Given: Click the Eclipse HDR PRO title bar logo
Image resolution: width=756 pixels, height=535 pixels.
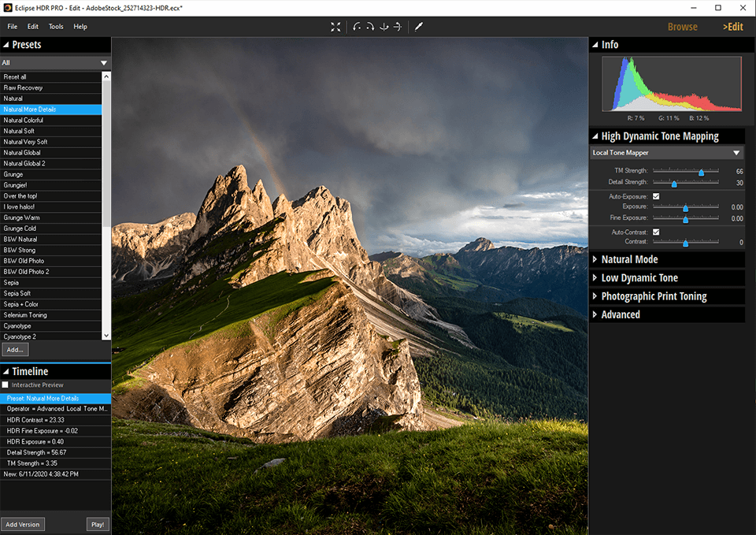Looking at the screenshot, I should tap(8, 7).
